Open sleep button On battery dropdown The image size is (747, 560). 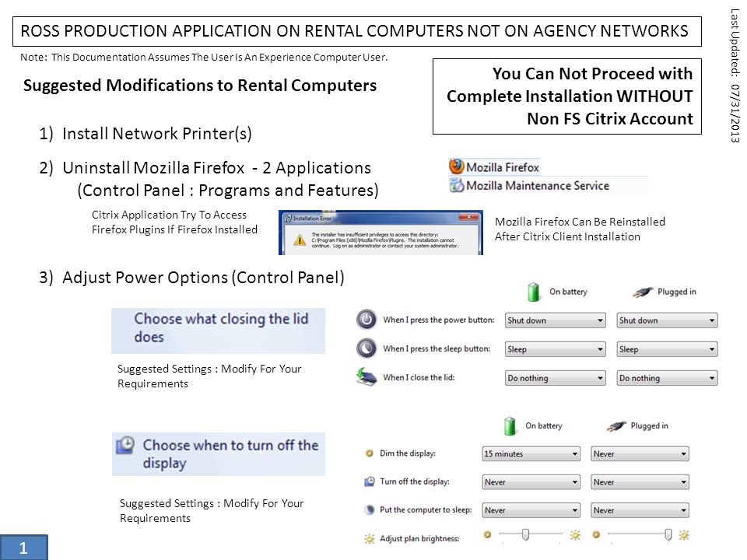[555, 349]
